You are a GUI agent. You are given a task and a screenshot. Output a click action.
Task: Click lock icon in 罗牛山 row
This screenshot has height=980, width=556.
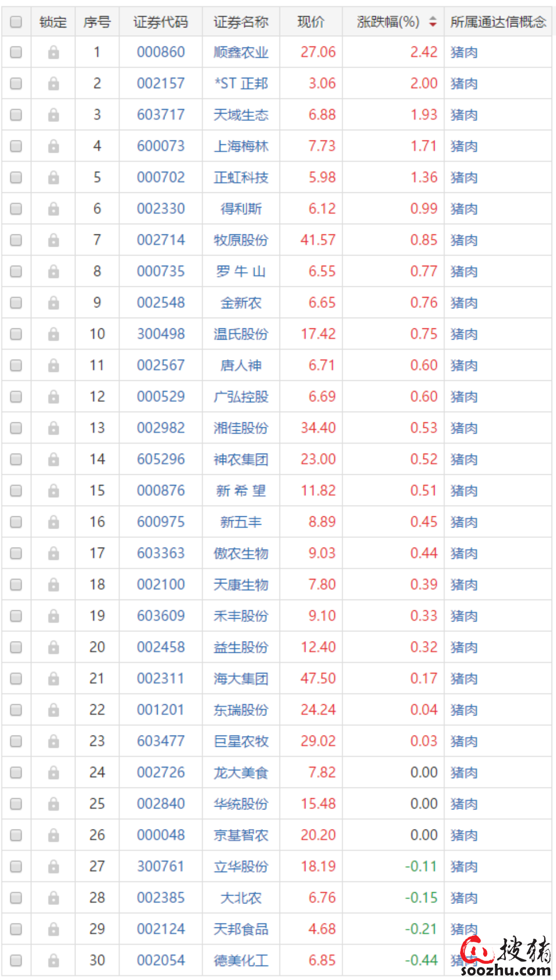coord(53,272)
